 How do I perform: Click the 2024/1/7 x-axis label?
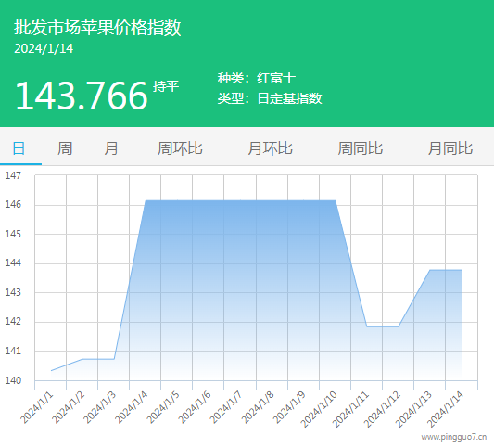pyautogui.click(x=226, y=407)
